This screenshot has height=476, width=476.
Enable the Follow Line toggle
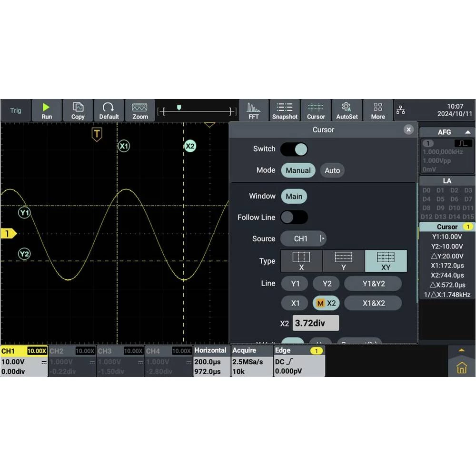[x=294, y=218]
